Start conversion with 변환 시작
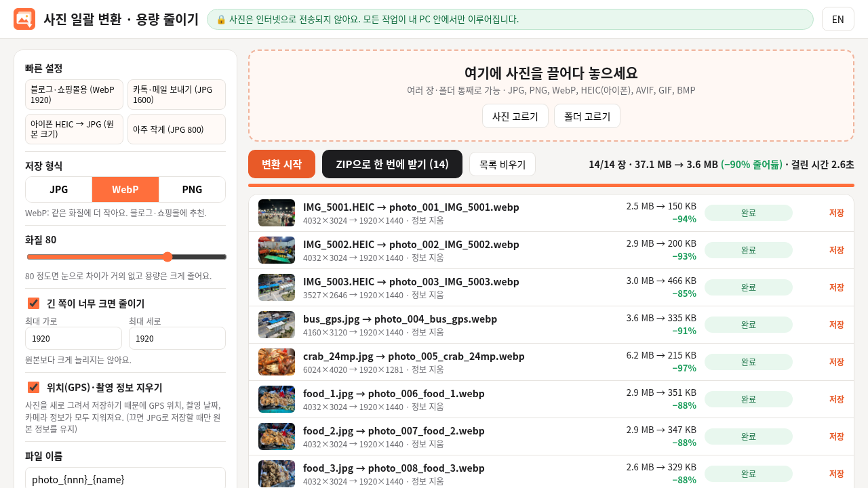The height and width of the screenshot is (488, 868). click(x=281, y=164)
